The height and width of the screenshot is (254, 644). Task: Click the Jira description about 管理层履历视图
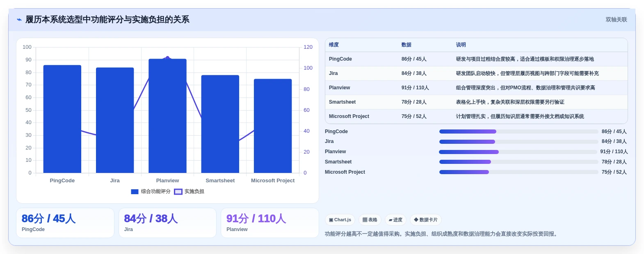coord(528,73)
